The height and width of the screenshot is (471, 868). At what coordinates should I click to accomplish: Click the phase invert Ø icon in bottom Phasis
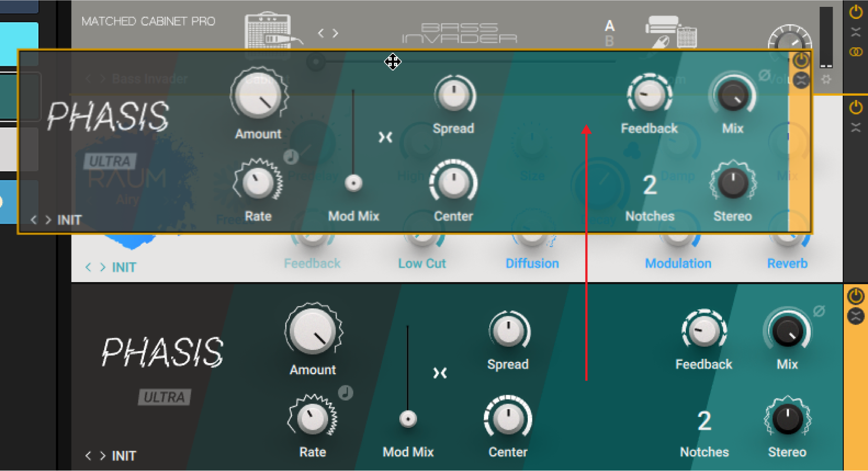click(819, 311)
